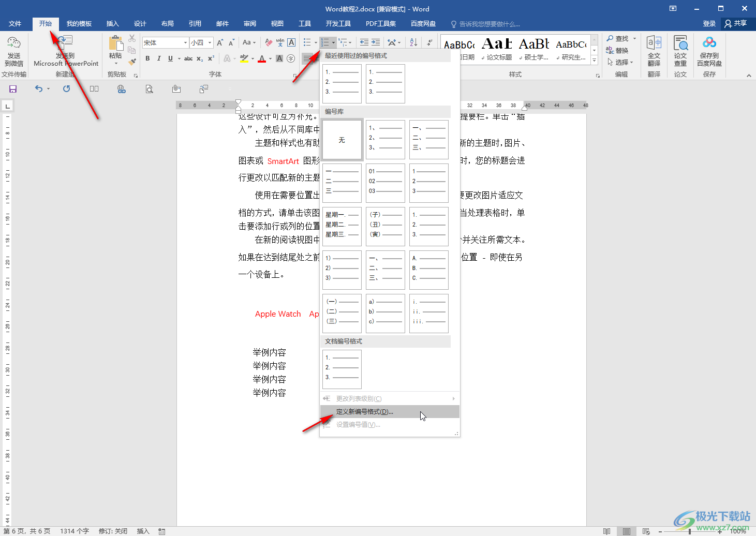Click the Paste clipboard icon
The width and height of the screenshot is (756, 536).
115,43
